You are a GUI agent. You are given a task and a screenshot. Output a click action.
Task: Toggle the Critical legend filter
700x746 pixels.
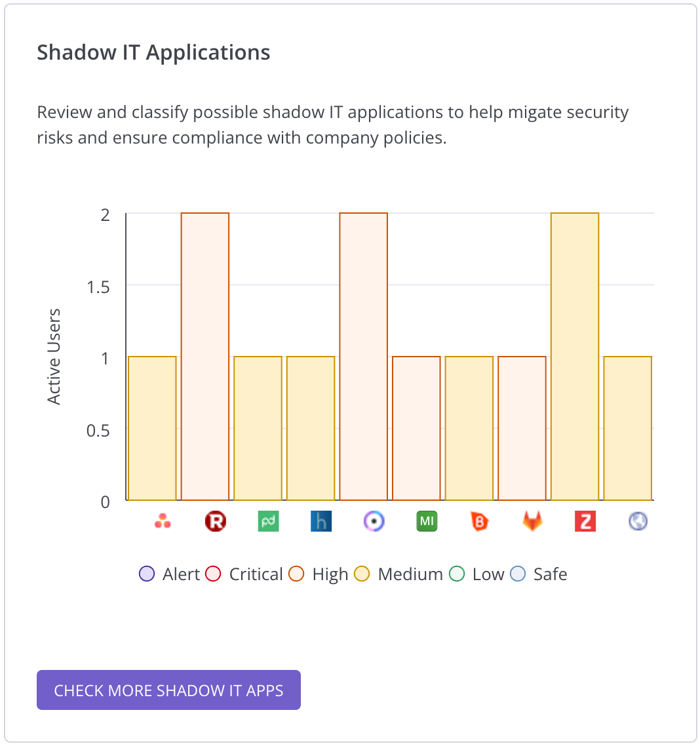[x=244, y=574]
